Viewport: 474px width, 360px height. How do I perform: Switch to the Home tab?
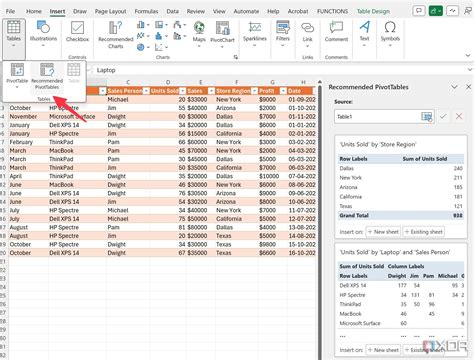click(x=34, y=11)
